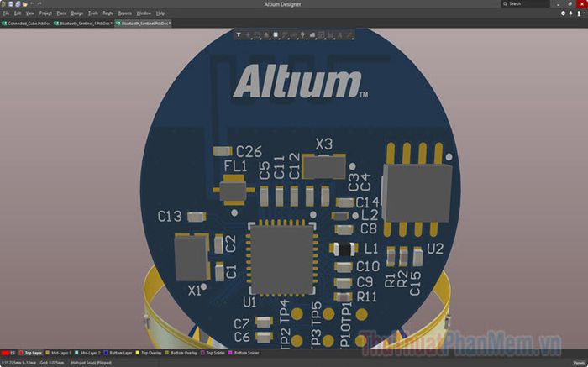Click the map pin icon in active bar
The image size is (588, 367).
point(303,35)
